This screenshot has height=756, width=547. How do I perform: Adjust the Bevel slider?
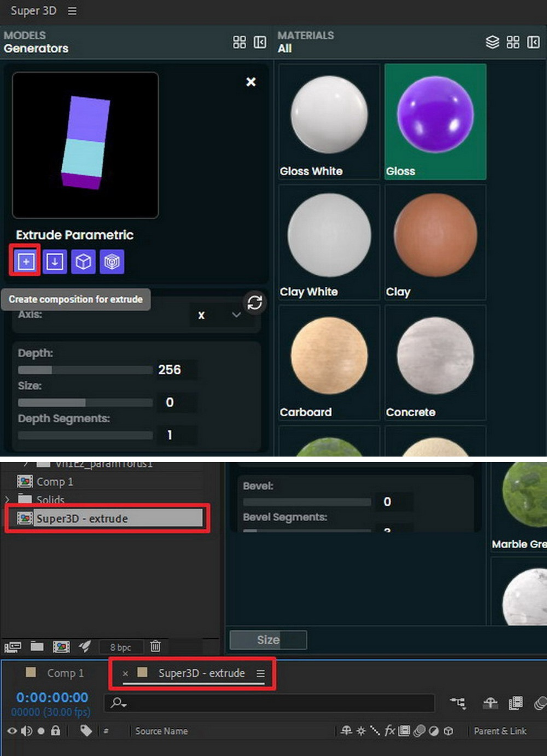tap(307, 502)
